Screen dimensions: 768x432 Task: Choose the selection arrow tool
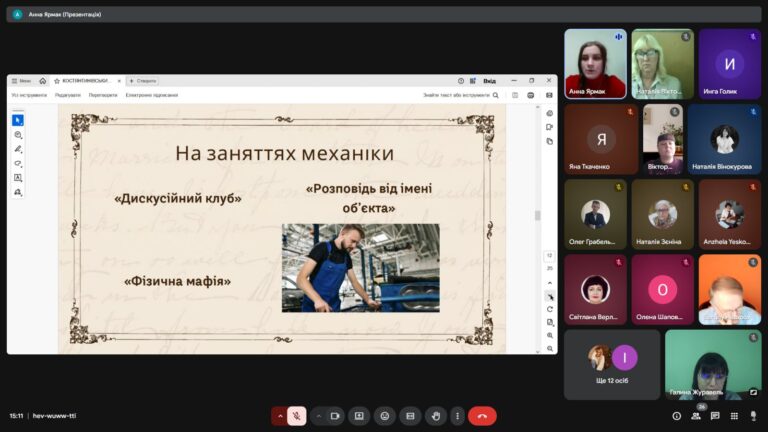point(18,120)
